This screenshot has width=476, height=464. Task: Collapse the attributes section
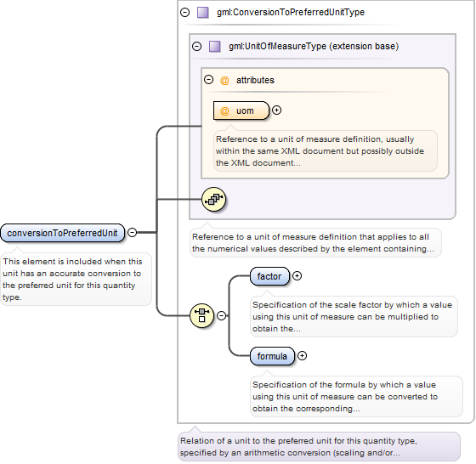point(208,80)
